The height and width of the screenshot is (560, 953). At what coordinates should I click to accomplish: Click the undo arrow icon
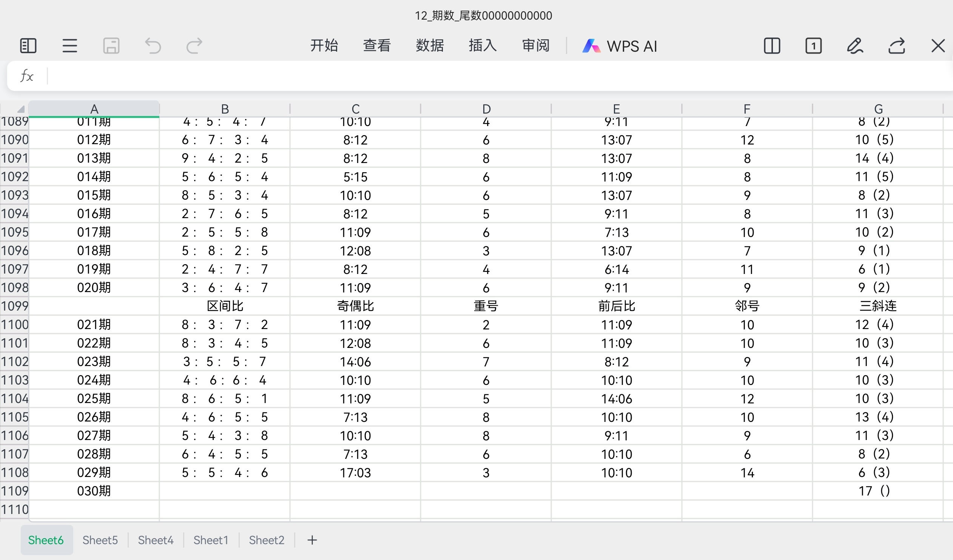tap(153, 46)
